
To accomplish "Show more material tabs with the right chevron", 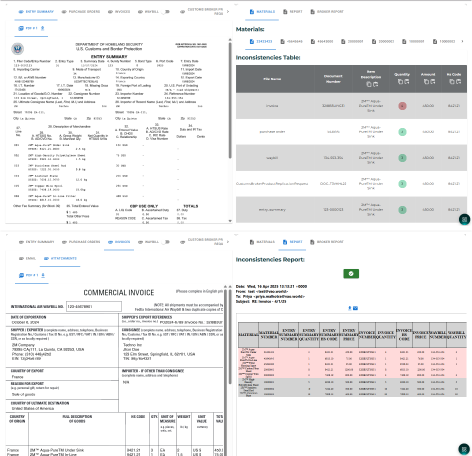I will [462, 41].
